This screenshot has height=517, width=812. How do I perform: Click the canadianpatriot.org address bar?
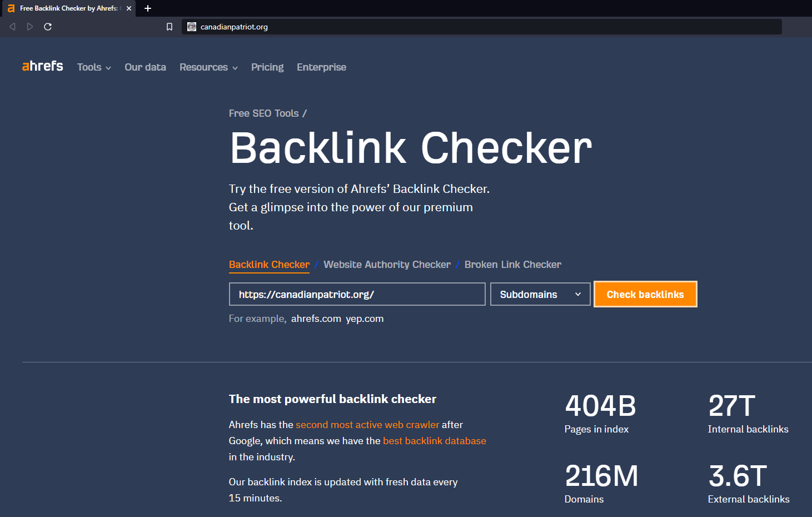pyautogui.click(x=481, y=27)
